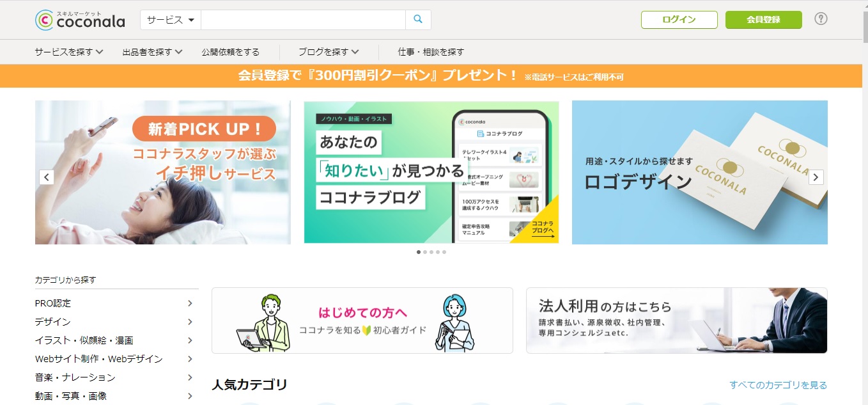
Task: Click the search text field
Action: (304, 20)
